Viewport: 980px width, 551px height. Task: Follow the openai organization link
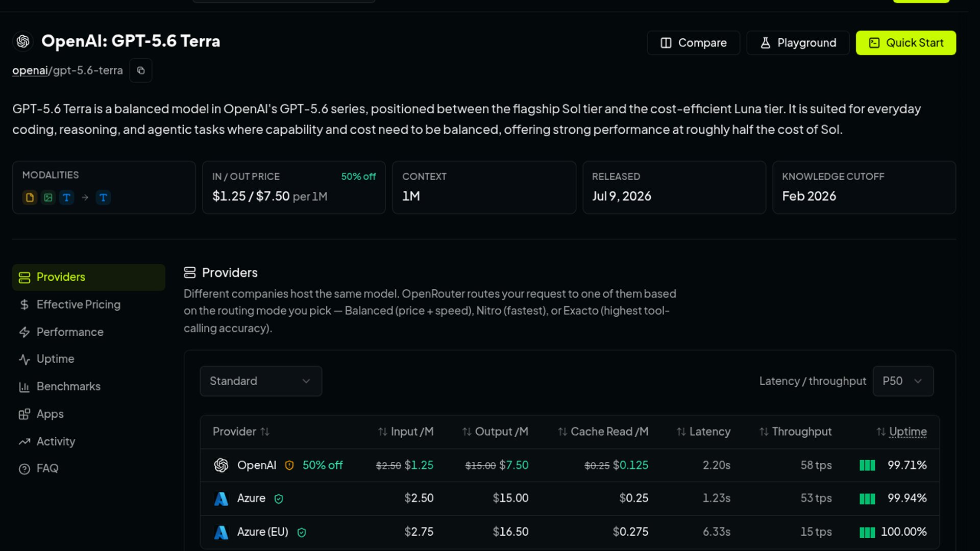[x=30, y=70]
